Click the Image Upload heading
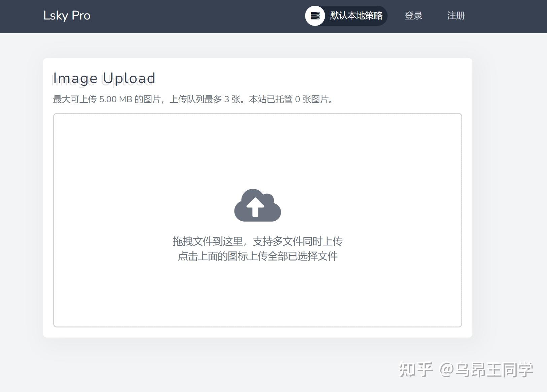The width and height of the screenshot is (547, 392). tap(104, 78)
